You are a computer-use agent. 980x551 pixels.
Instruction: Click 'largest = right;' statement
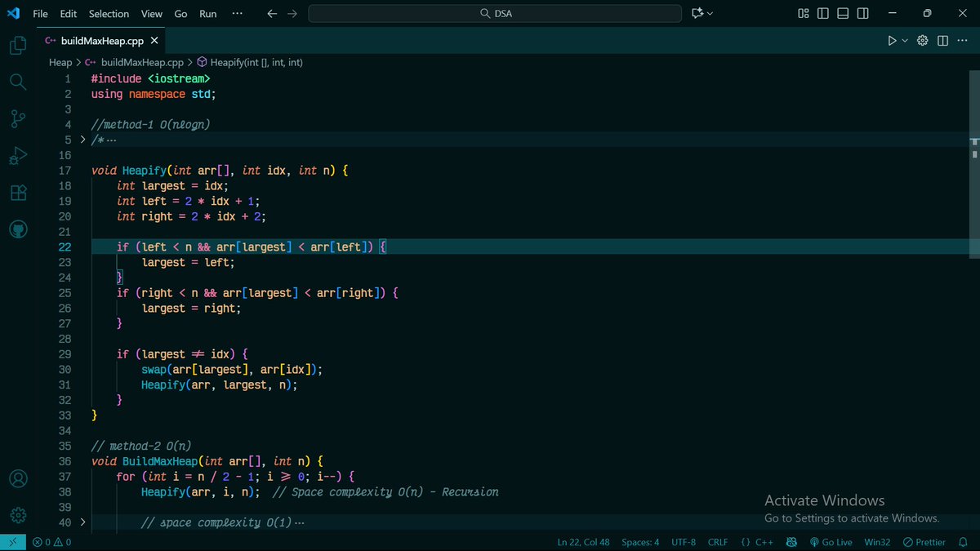tap(191, 309)
